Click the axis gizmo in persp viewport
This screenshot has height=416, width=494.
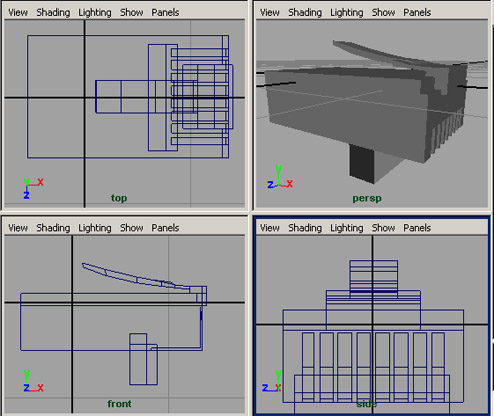[280, 177]
